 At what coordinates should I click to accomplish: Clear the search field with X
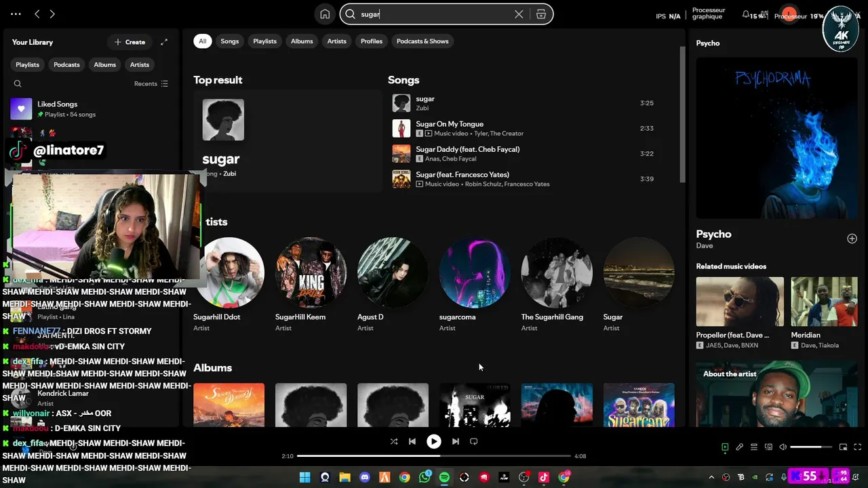pos(519,14)
